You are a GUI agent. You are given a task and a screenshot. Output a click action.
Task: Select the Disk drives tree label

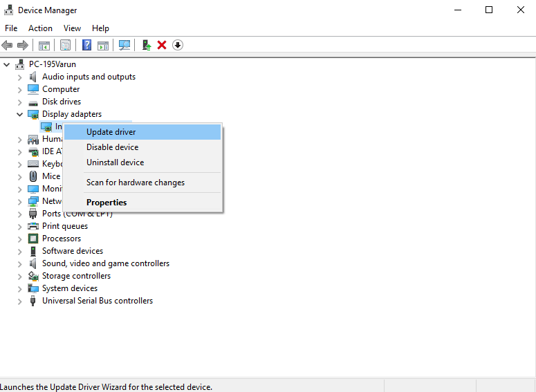[x=62, y=102]
